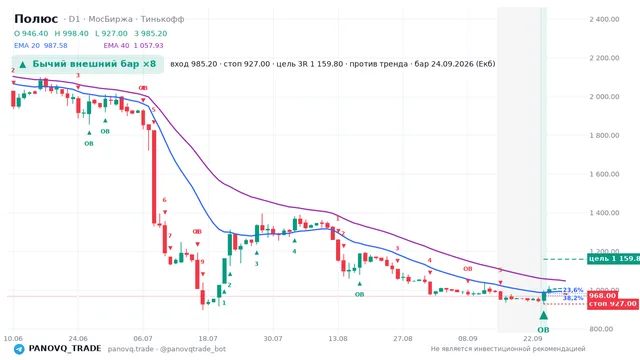Screen dimensions: 640x360
Task: Click the 'цель 1 159.8' target price tag
Action: 613,259
